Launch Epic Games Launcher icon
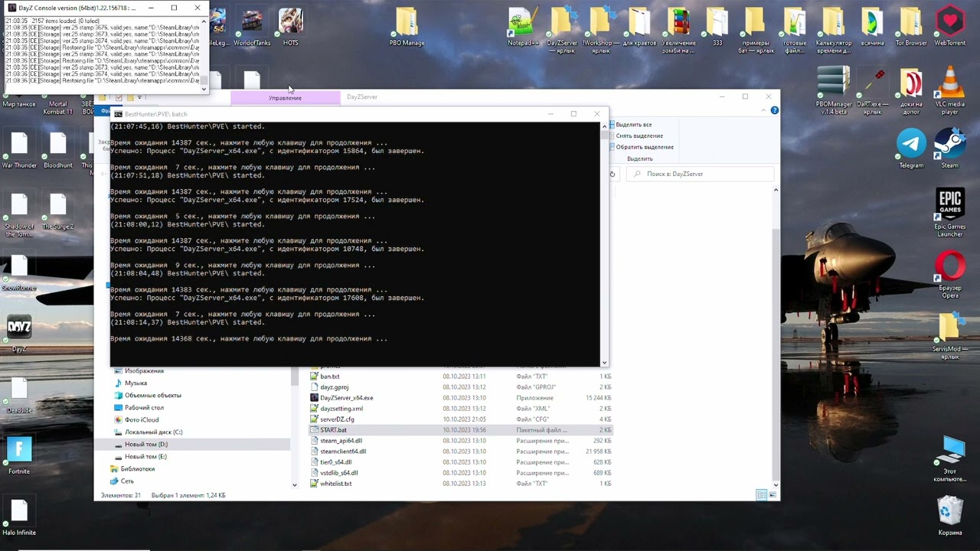Image resolution: width=980 pixels, height=551 pixels. pyautogui.click(x=950, y=213)
